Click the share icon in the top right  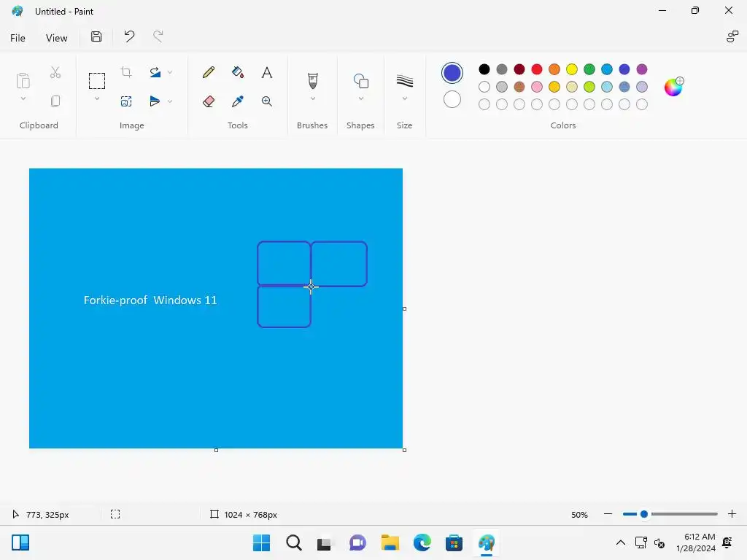click(732, 36)
